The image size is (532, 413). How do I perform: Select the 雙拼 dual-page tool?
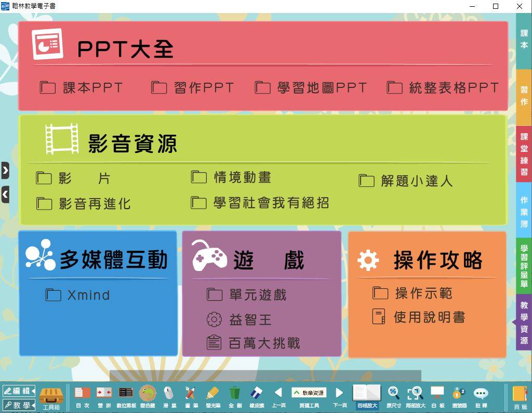pos(104,397)
